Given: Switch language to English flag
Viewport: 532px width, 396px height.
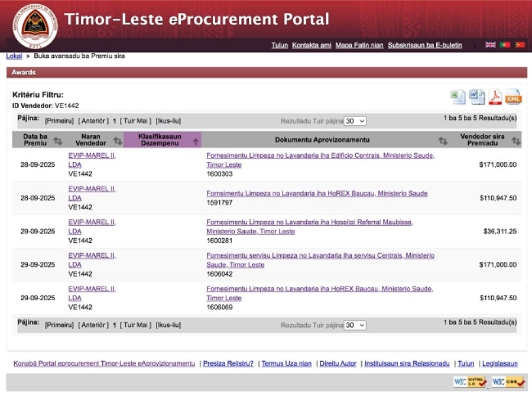Looking at the screenshot, I should click(490, 45).
